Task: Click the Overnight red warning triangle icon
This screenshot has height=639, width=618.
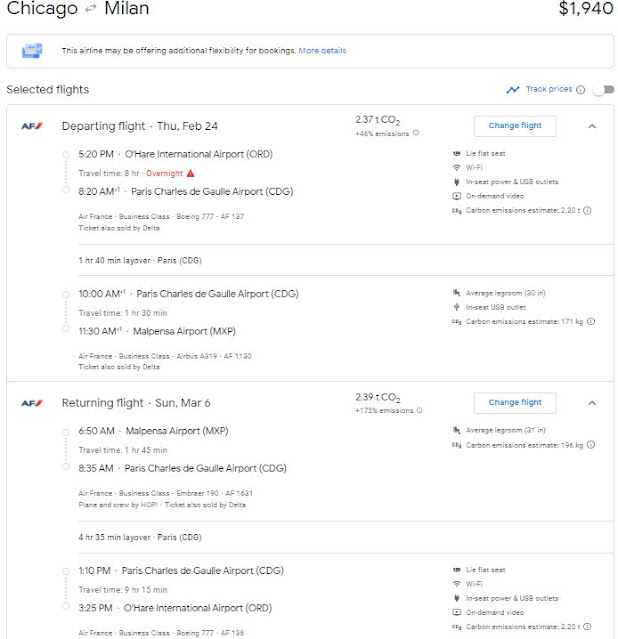Action: [190, 173]
